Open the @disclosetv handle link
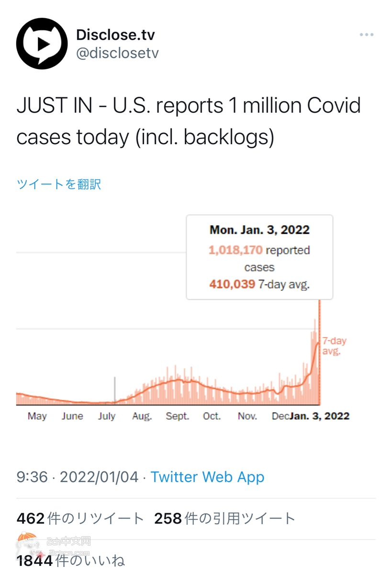 click(117, 53)
